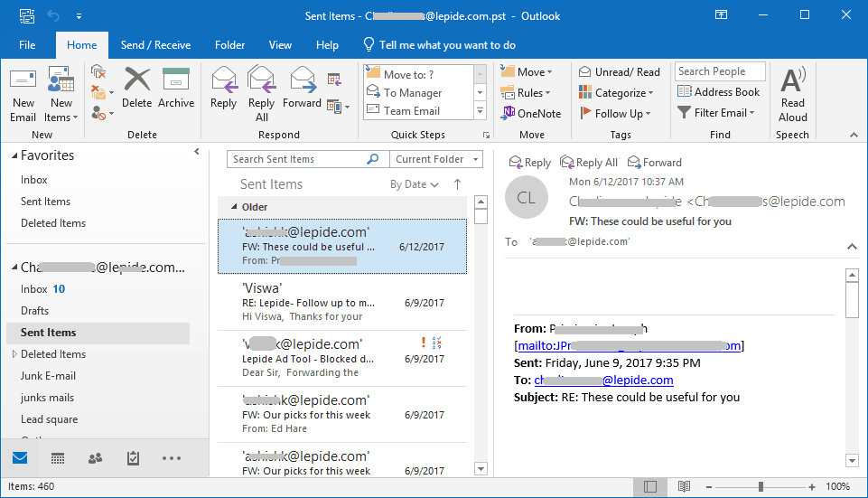The image size is (868, 498).
Task: Switch to Tasks view
Action: pos(133,458)
